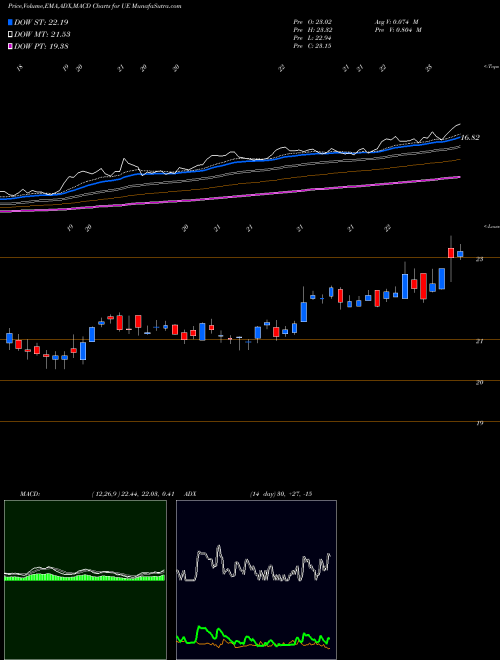Open the green MACD indicator panel
The width and height of the screenshot is (500, 660).
point(85,580)
